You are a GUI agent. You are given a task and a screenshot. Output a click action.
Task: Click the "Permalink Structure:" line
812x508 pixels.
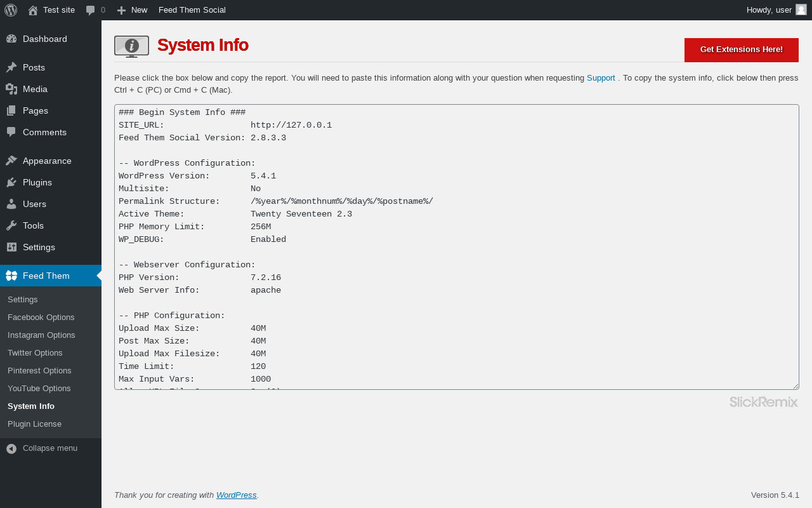click(276, 201)
